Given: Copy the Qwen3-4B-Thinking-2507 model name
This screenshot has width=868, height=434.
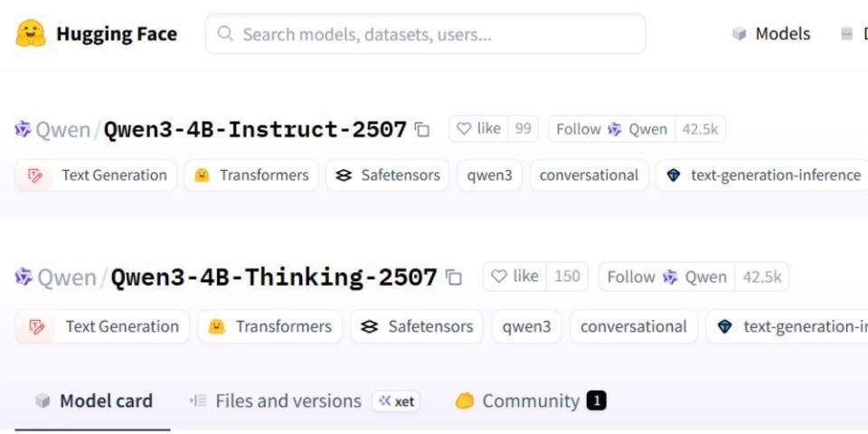Looking at the screenshot, I should [454, 278].
